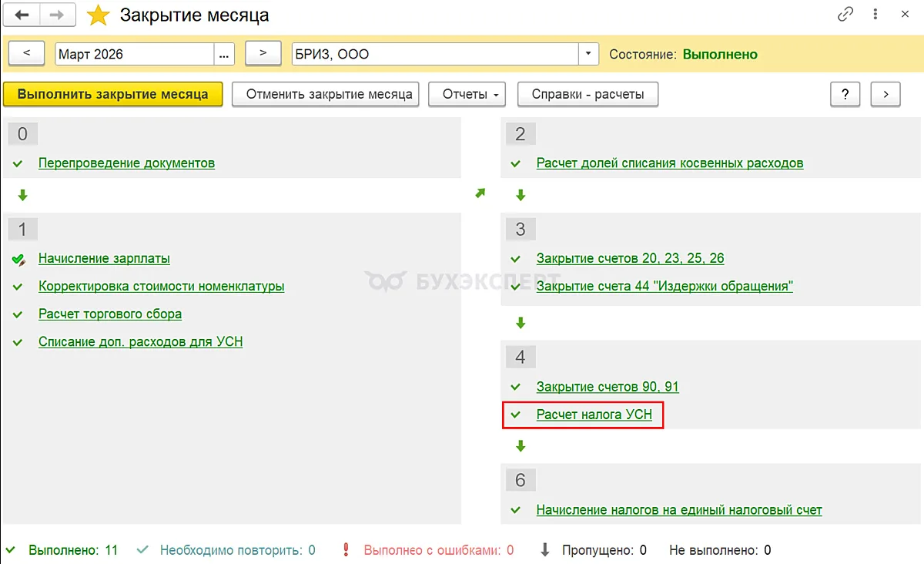Click the back navigation arrow
924x564 pixels.
click(x=22, y=15)
